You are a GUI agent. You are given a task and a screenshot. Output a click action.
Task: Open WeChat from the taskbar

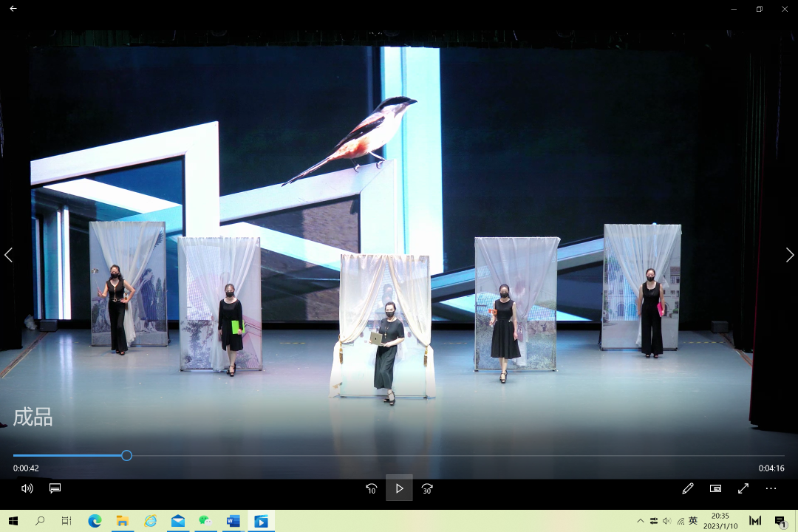(x=205, y=521)
